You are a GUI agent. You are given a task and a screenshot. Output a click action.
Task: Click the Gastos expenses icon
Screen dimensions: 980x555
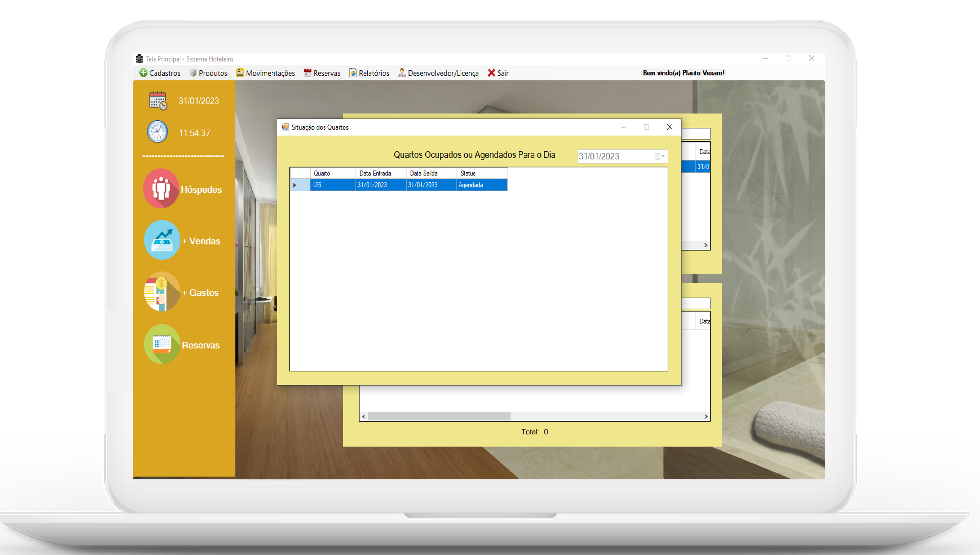[162, 292]
